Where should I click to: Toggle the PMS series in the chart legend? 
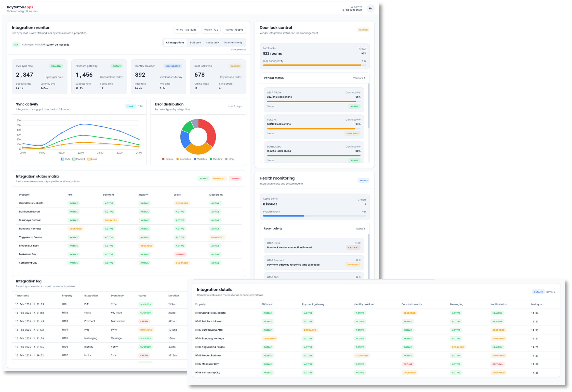tap(66, 159)
